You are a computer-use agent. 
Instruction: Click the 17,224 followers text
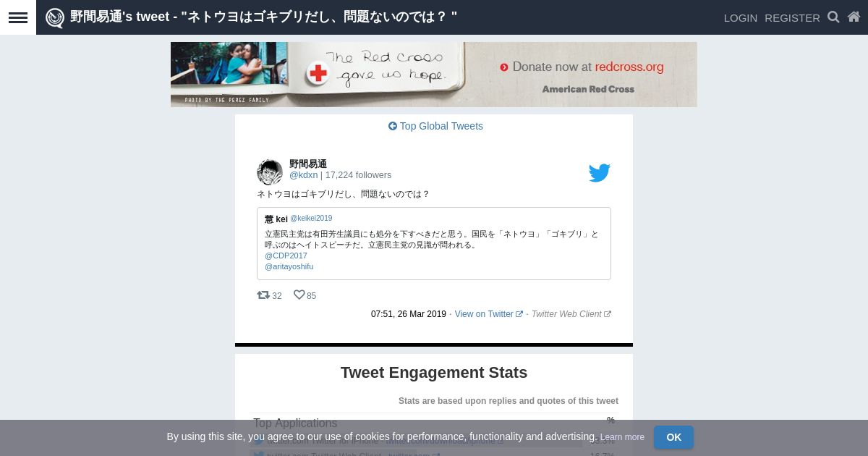(358, 175)
